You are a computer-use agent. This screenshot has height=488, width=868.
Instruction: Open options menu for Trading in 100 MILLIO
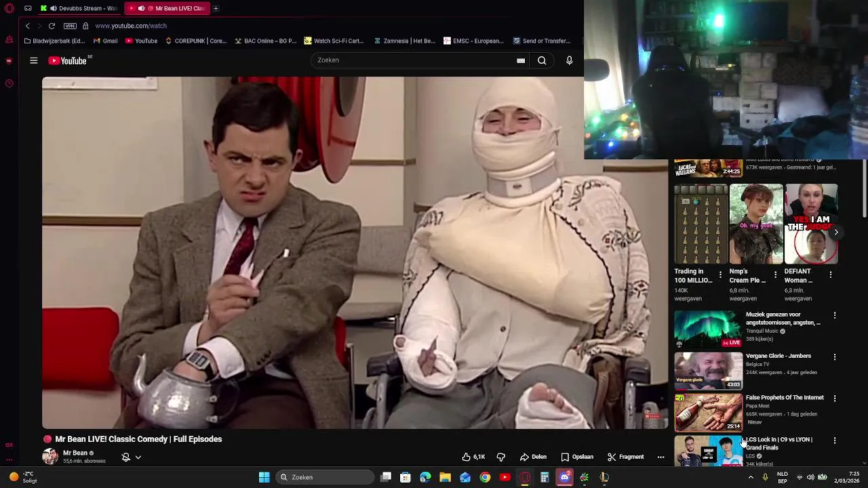point(720,274)
